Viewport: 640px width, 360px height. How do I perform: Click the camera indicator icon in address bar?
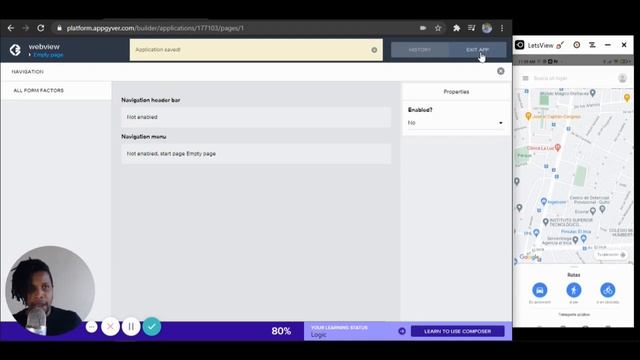coord(423,28)
